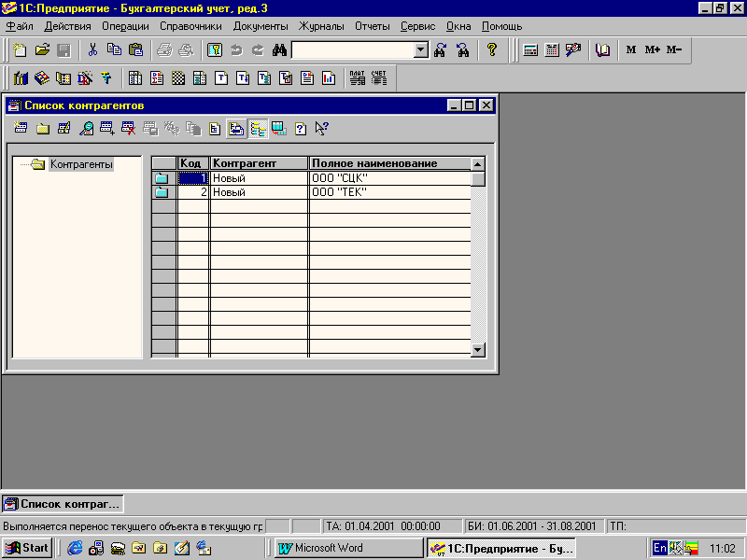747x560 pixels.
Task: Open the Действия menu
Action: 67,26
